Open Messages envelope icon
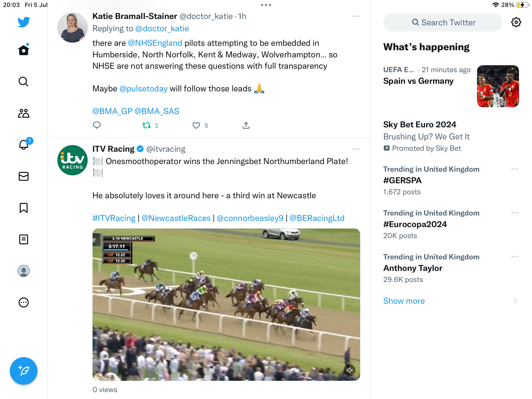 (x=24, y=176)
